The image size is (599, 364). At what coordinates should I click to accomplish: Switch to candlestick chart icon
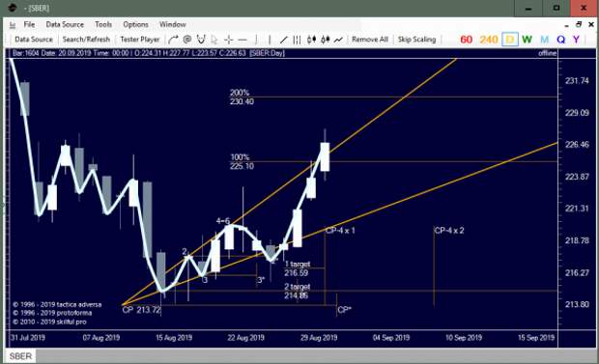point(311,40)
